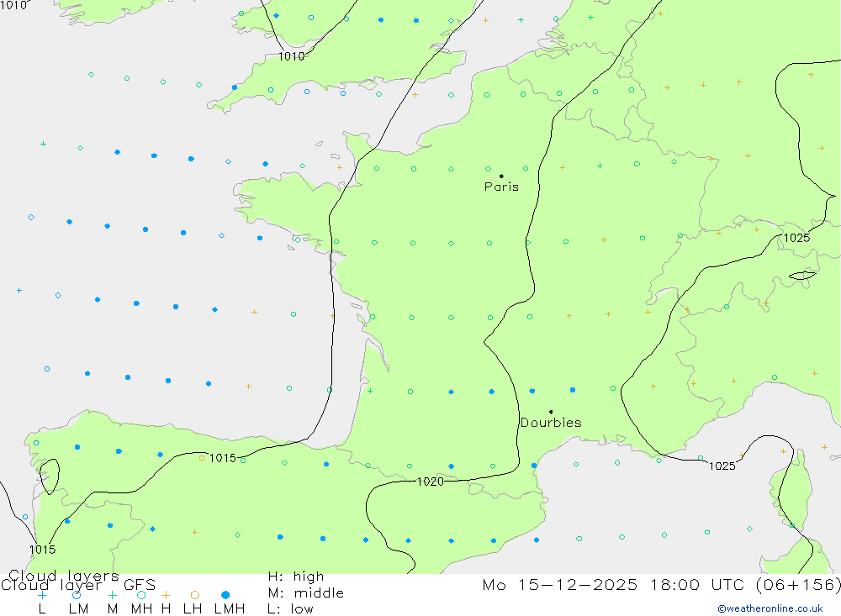Viewport: 841px width, 616px height.
Task: Click the 'M: middle' legend text
Action: click(x=306, y=593)
